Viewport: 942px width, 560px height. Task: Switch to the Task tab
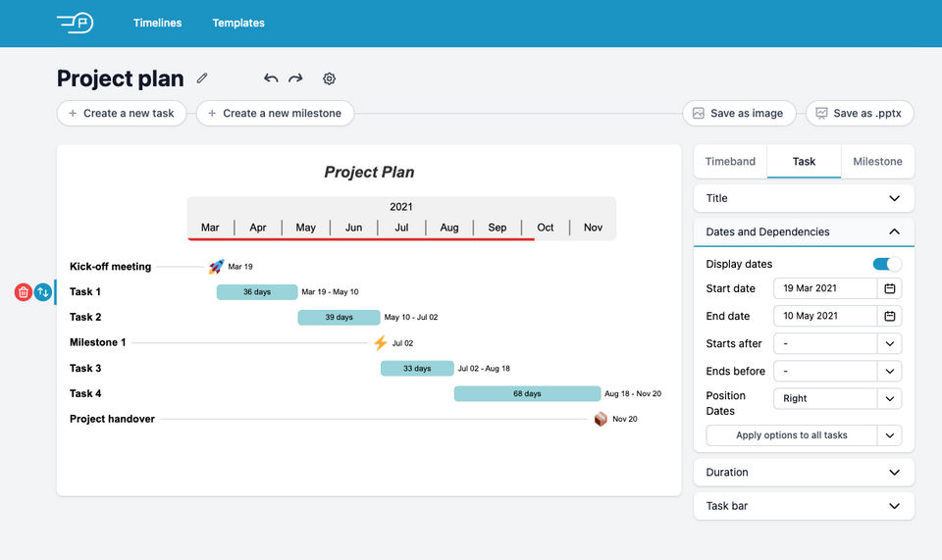[x=804, y=162]
